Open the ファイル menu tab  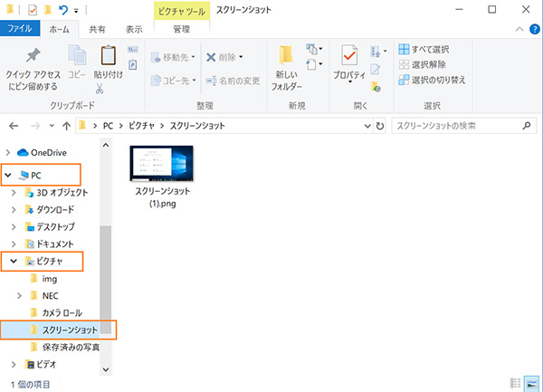point(20,29)
